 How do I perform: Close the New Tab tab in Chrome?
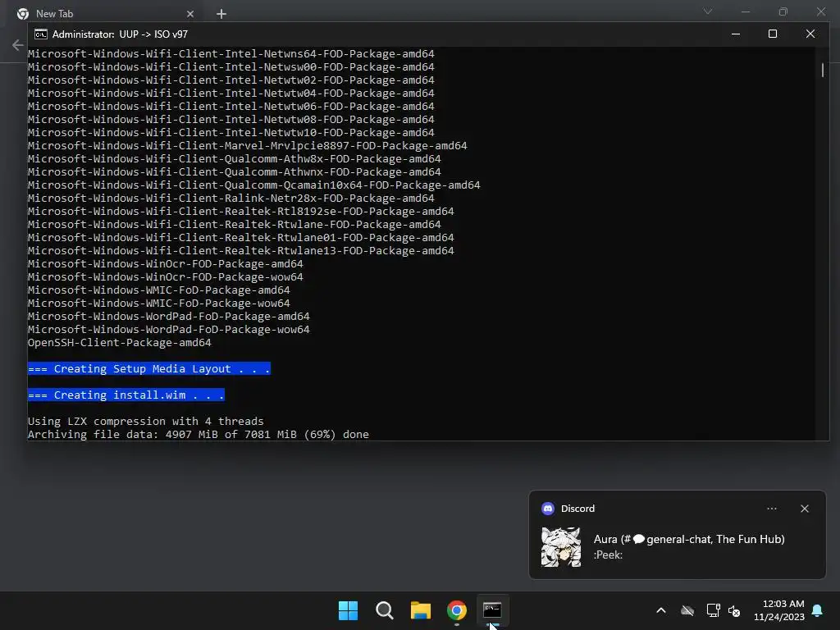(x=190, y=14)
